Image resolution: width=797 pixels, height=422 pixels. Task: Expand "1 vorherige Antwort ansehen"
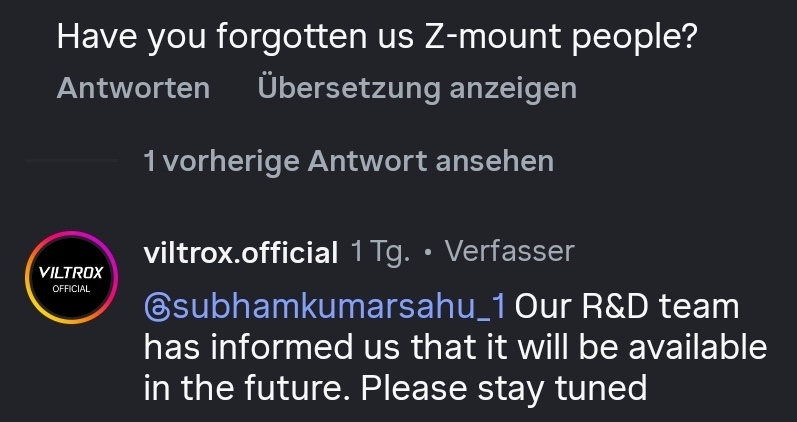[348, 161]
